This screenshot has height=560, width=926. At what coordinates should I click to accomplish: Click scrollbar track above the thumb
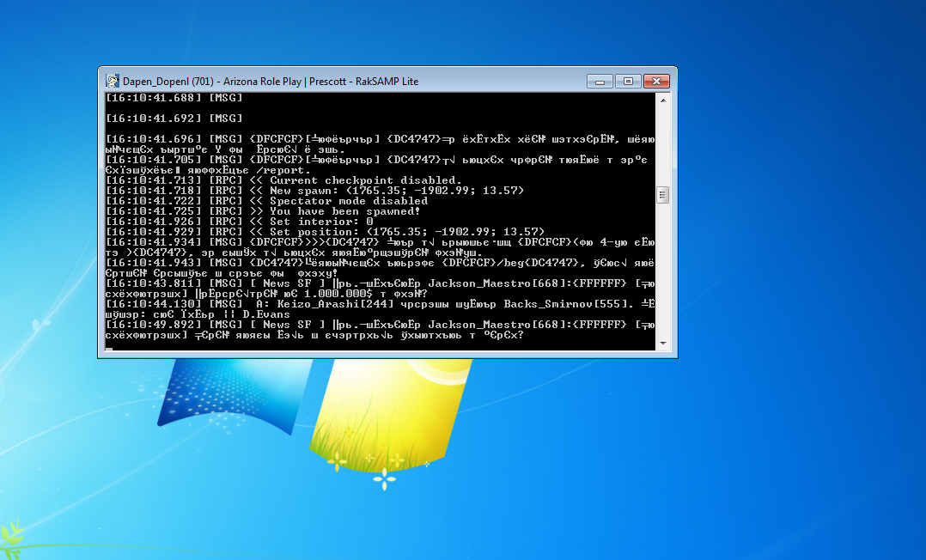(x=662, y=146)
